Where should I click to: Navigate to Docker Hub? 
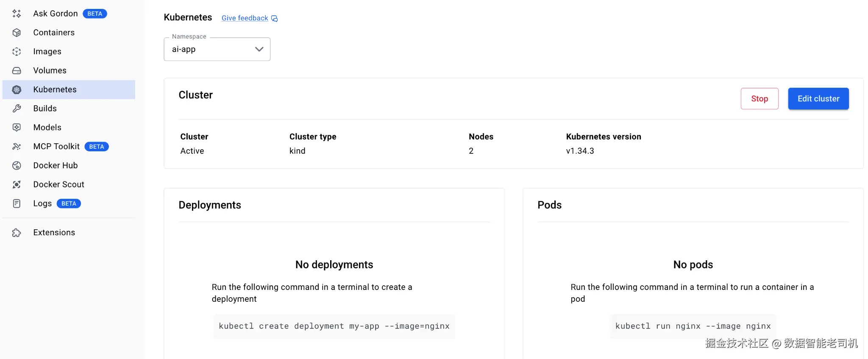(69, 165)
